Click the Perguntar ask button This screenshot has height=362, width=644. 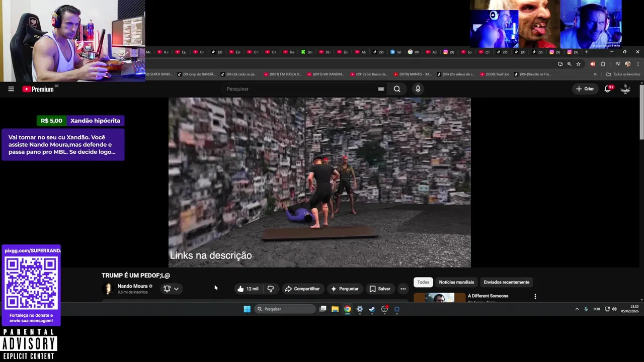click(345, 289)
